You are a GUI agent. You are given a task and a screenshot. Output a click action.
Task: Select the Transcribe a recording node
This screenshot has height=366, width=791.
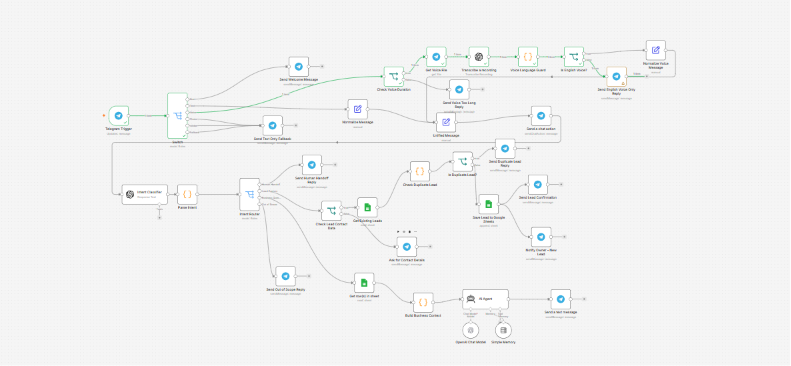[x=479, y=57]
